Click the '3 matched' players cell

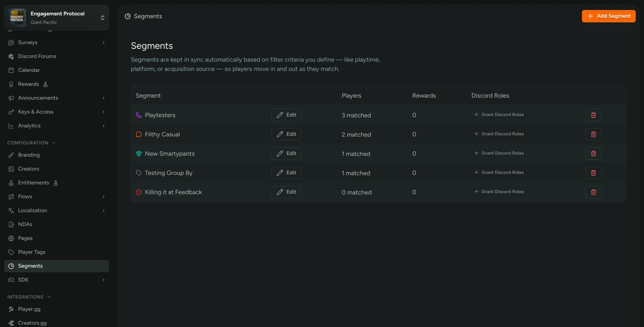pyautogui.click(x=356, y=115)
